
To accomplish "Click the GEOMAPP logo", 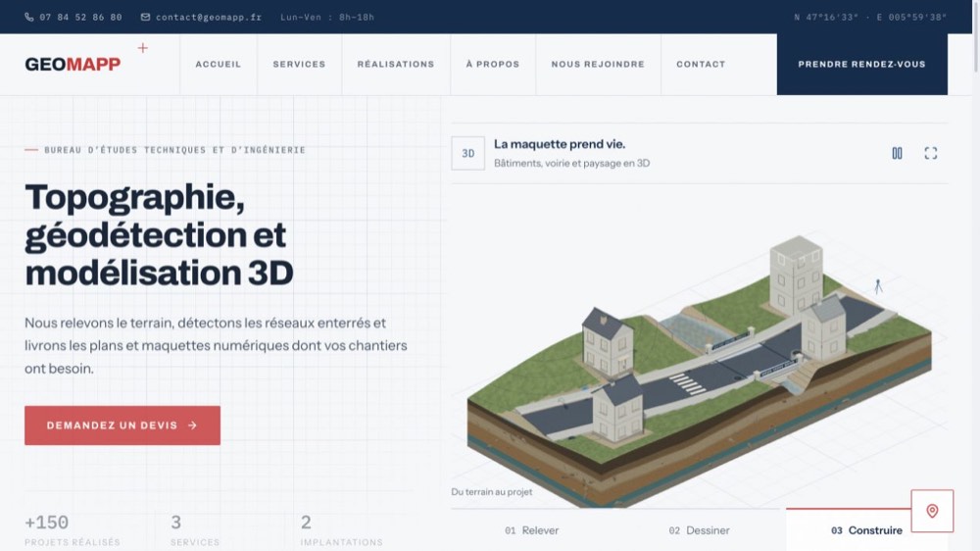I will tap(73, 64).
